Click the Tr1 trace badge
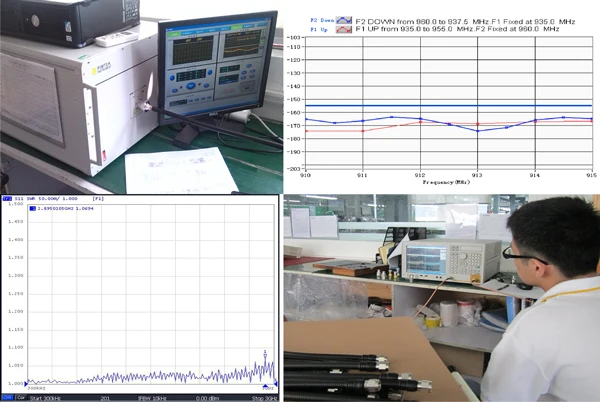This screenshot has width=600, height=402. click(x=6, y=199)
